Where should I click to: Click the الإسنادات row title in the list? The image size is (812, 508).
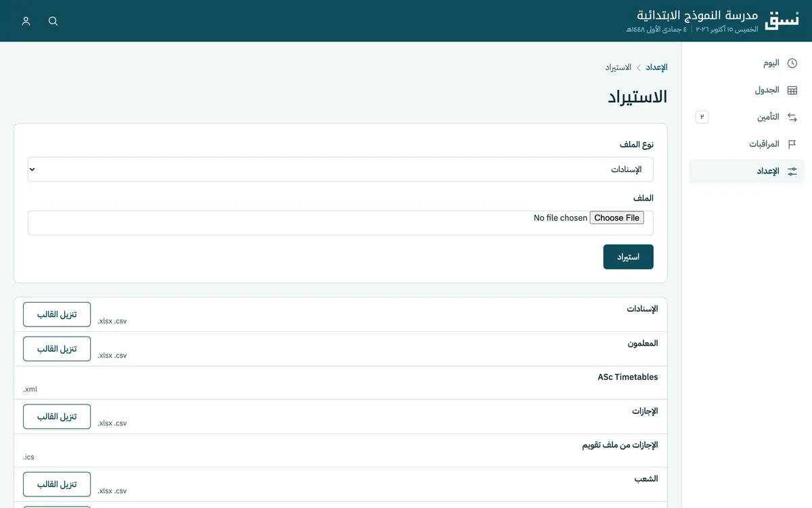(642, 309)
